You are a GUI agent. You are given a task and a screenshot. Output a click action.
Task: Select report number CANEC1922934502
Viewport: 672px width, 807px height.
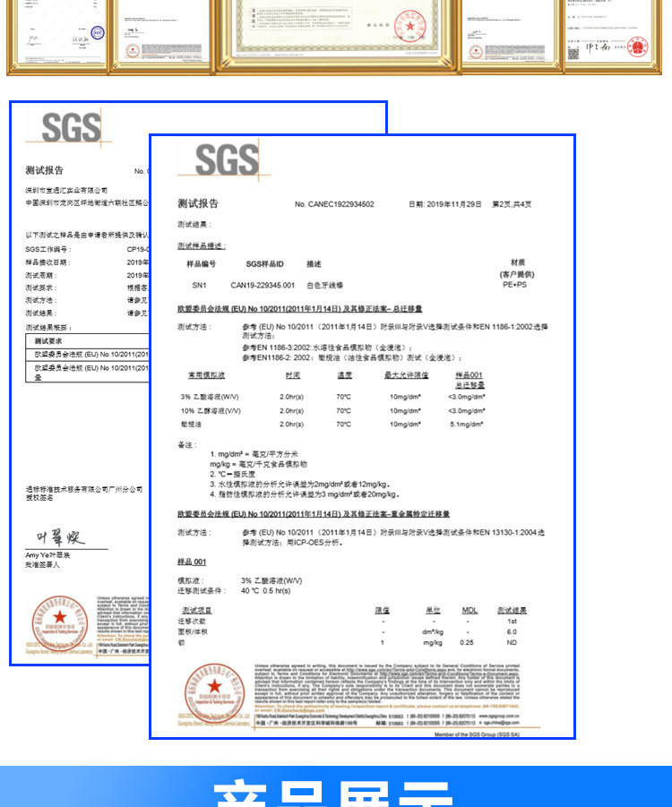(334, 204)
